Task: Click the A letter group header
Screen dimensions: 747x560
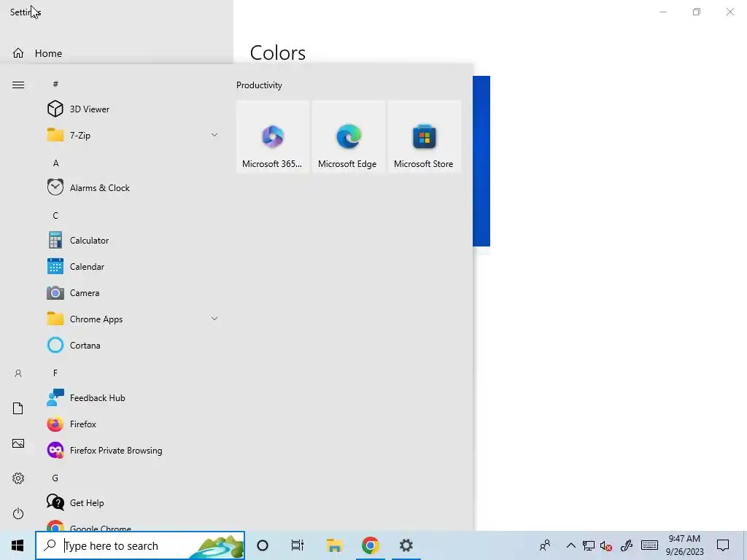Action: tap(55, 163)
